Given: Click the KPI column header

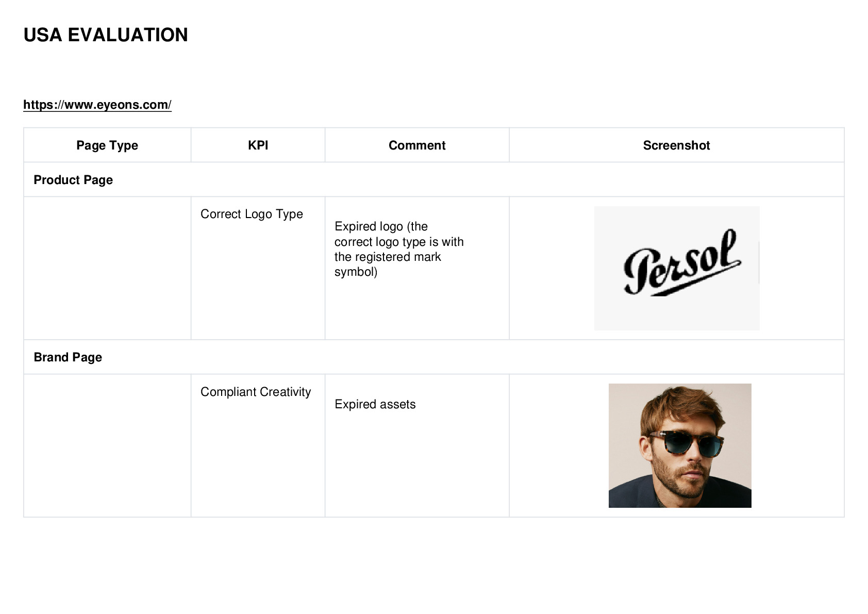Looking at the screenshot, I should (258, 145).
